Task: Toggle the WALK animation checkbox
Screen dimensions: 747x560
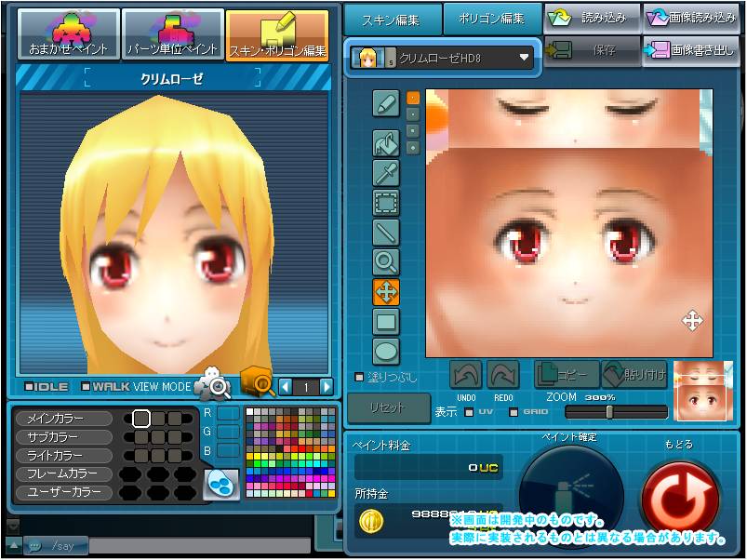Action: pos(86,387)
